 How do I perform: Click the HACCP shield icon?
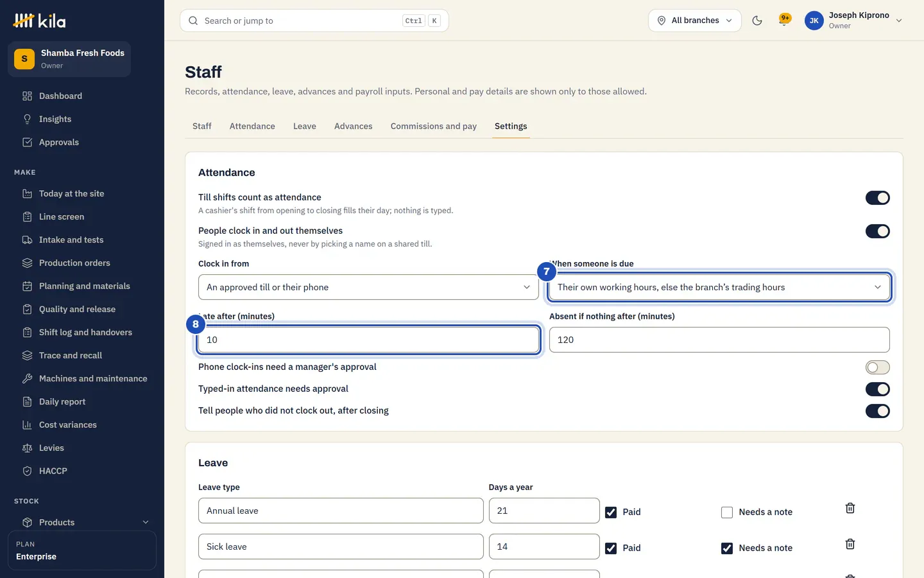(x=27, y=471)
